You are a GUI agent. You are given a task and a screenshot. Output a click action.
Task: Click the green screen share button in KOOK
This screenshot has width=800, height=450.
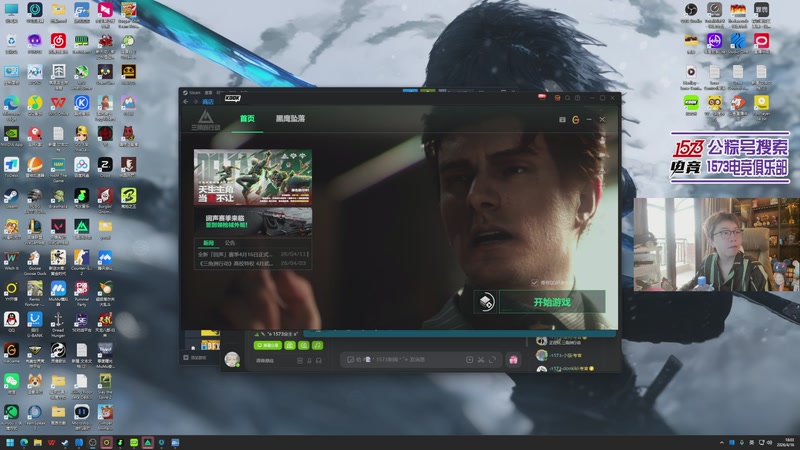268,345
